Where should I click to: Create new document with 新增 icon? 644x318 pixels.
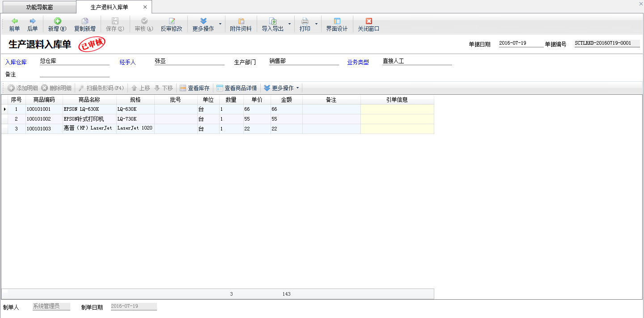57,21
